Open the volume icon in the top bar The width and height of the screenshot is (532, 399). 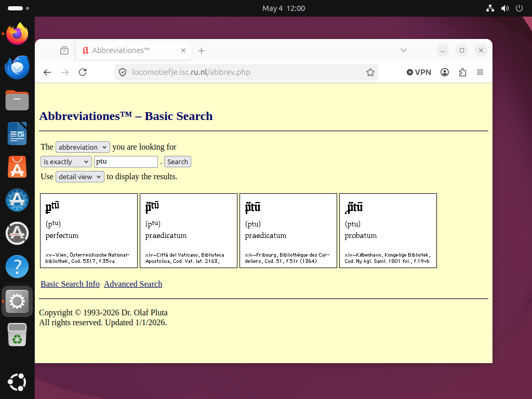[505, 8]
